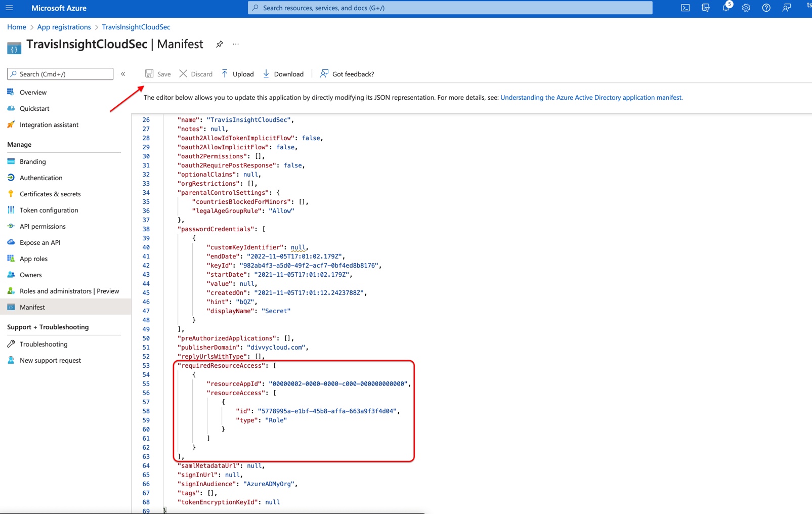Open Understanding the Azure AD manifest link
Image resolution: width=812 pixels, height=514 pixels.
(x=591, y=98)
